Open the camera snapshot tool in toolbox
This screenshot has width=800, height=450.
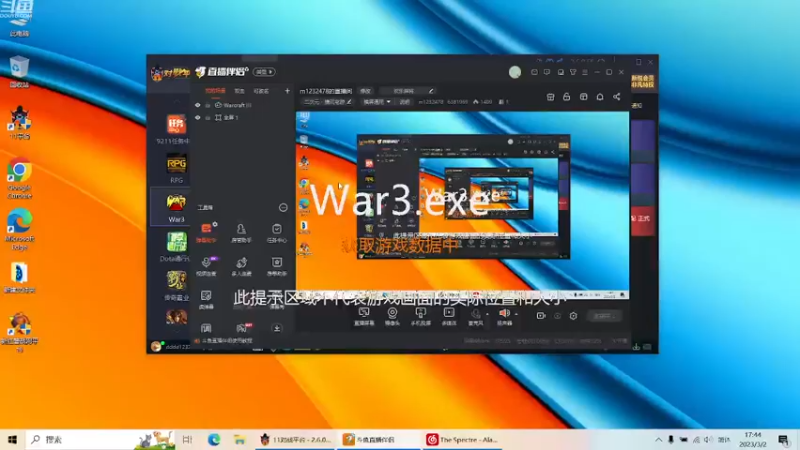[x=277, y=266]
